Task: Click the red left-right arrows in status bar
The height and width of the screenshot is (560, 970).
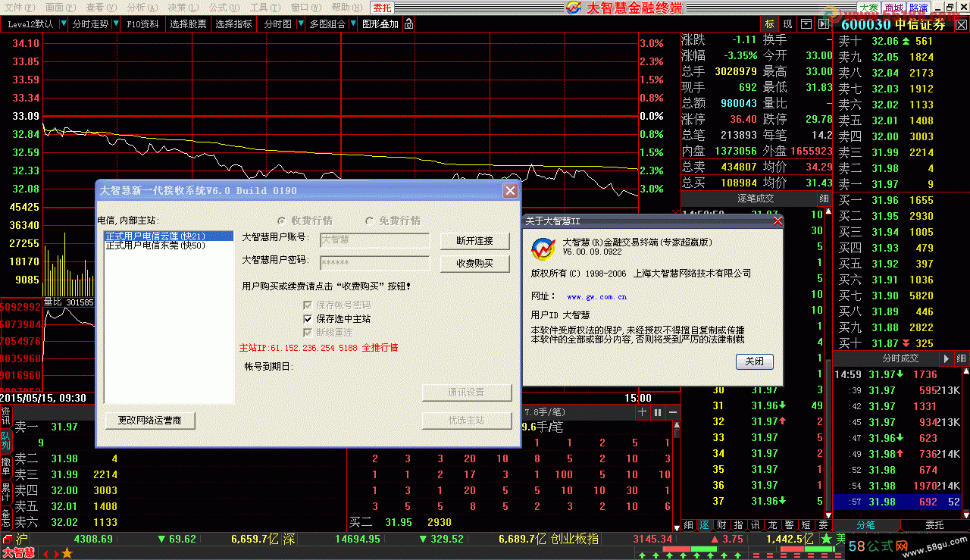Action: [51, 553]
